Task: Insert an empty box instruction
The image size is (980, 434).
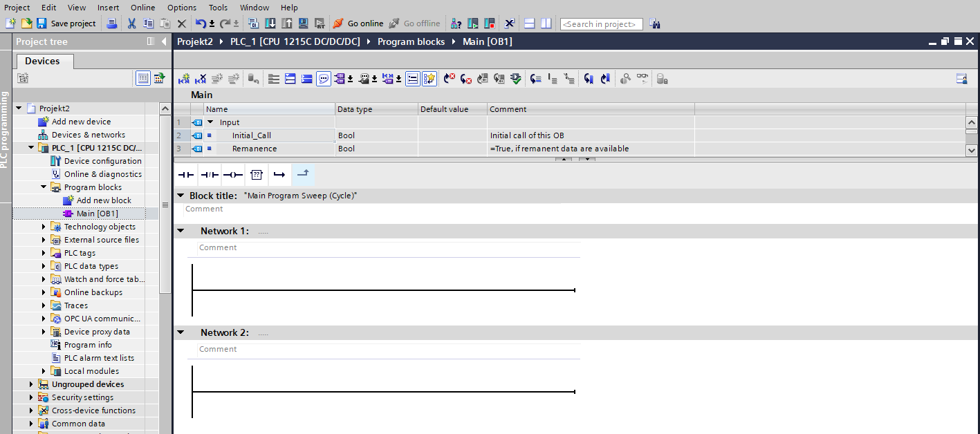Action: click(256, 175)
